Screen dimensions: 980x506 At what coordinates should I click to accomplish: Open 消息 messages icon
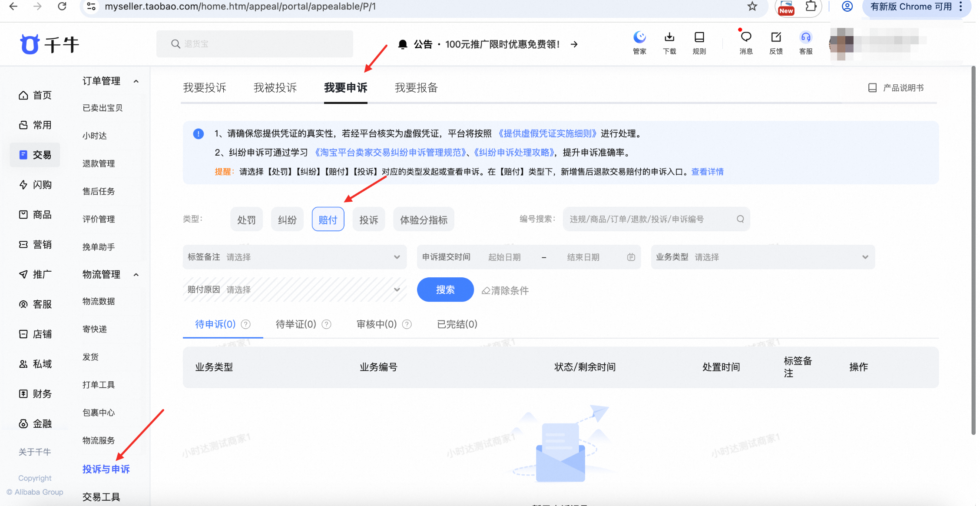point(746,43)
